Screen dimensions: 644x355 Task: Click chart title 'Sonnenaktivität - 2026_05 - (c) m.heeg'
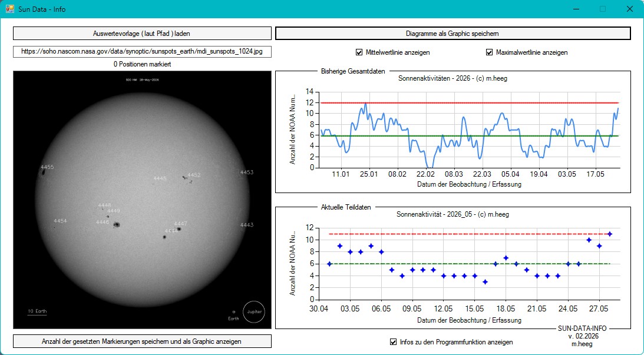[x=453, y=214]
